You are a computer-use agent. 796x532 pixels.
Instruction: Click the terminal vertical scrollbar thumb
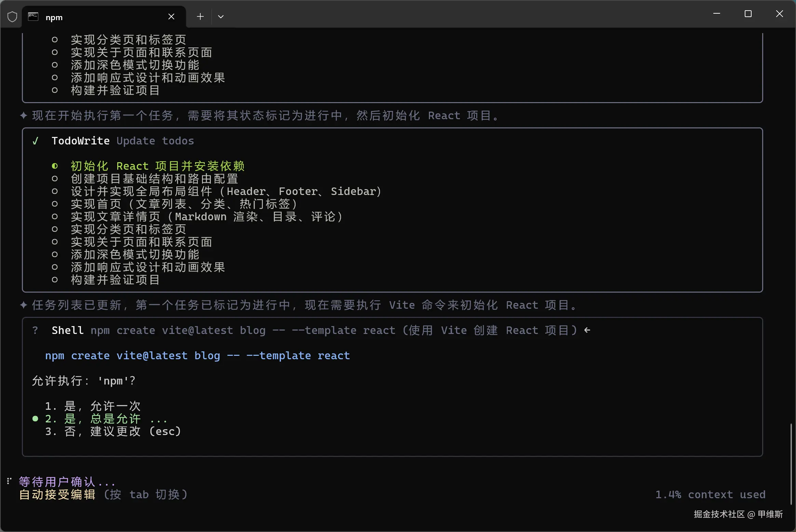click(791, 464)
